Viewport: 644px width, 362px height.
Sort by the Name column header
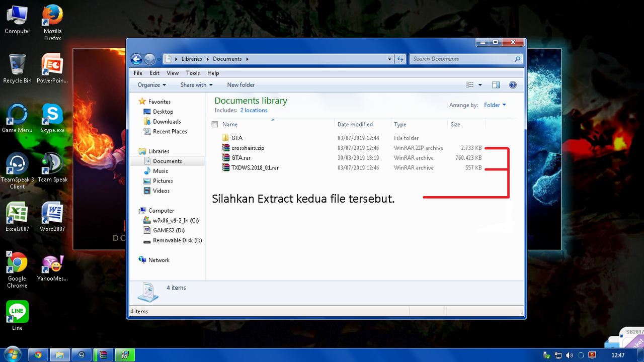230,124
